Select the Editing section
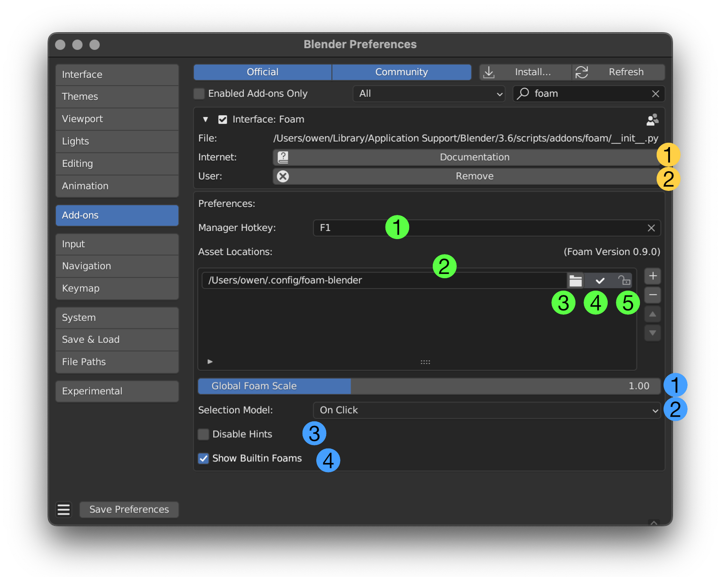The height and width of the screenshot is (577, 728). (x=117, y=164)
